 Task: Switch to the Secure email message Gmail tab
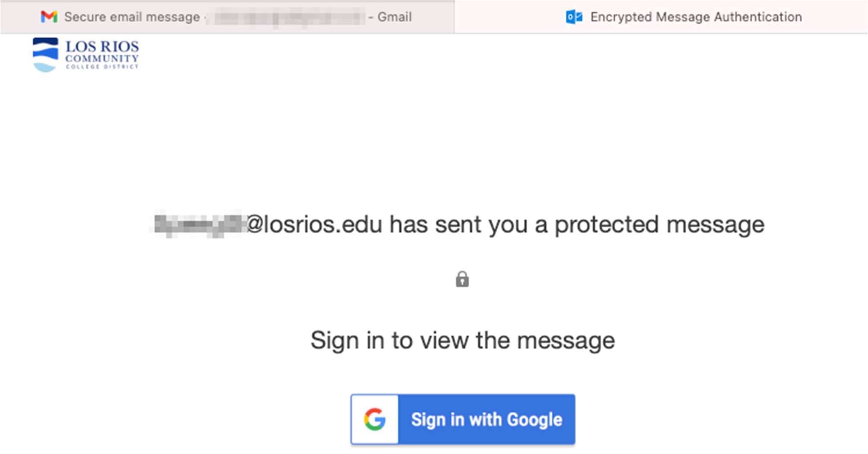(227, 17)
